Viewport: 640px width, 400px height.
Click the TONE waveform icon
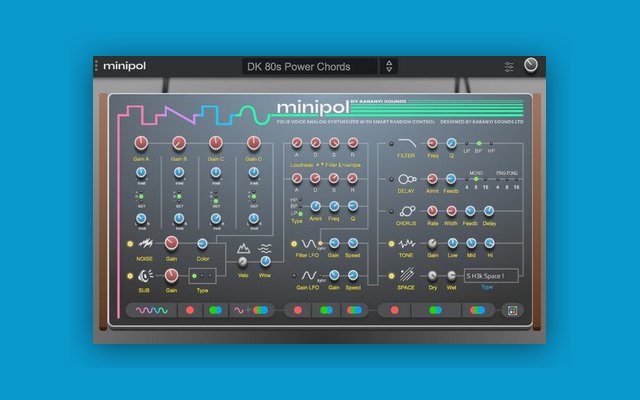click(407, 244)
